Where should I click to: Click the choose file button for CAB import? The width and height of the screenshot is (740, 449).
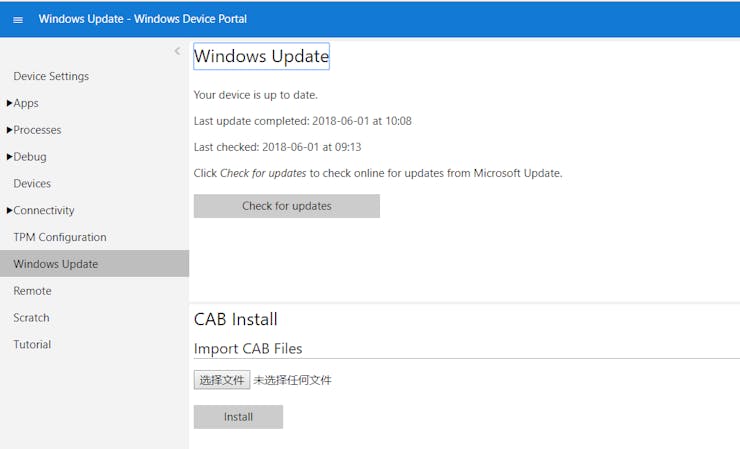click(222, 380)
